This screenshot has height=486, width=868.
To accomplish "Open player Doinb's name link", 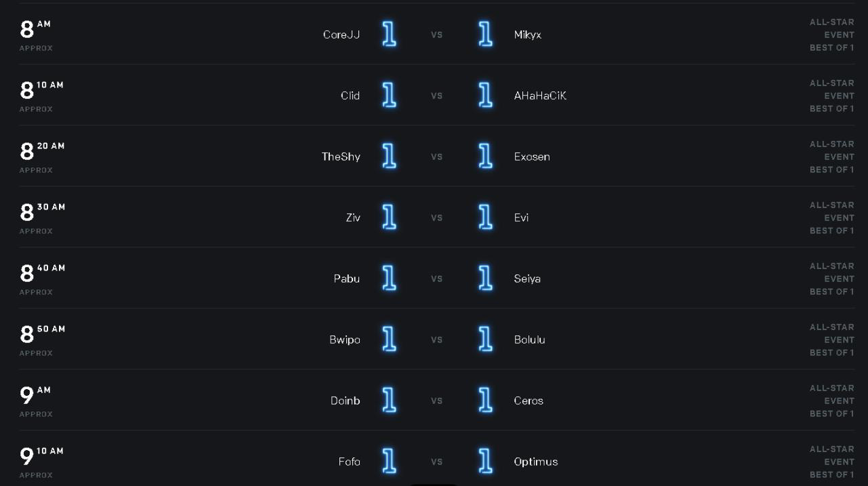I will point(346,401).
